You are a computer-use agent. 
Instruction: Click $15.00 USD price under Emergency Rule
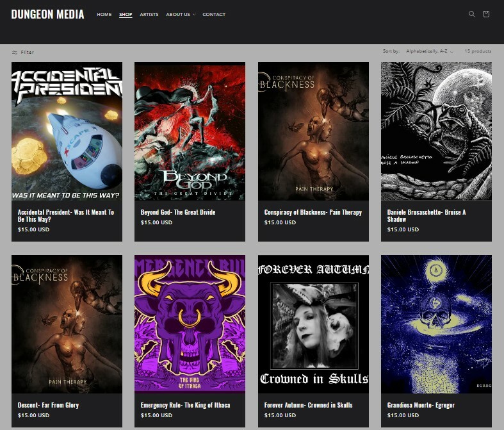coord(156,415)
